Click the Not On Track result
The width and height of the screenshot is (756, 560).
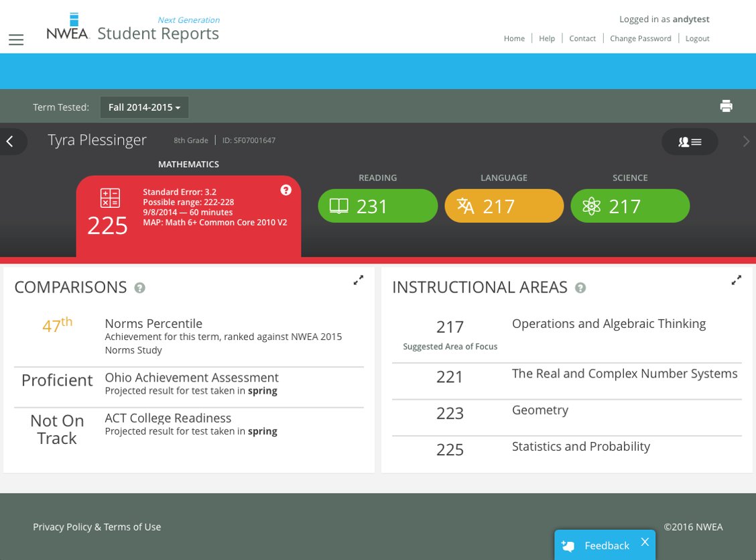point(57,429)
